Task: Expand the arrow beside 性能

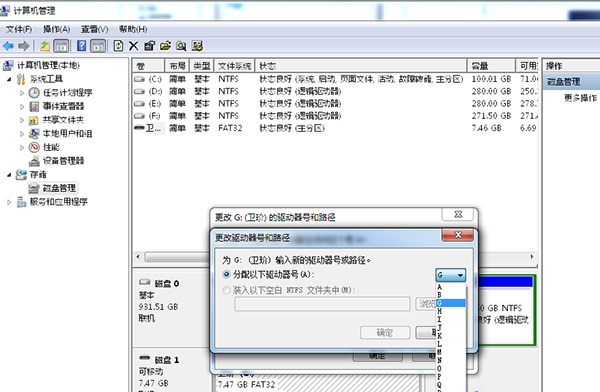Action: (22, 147)
